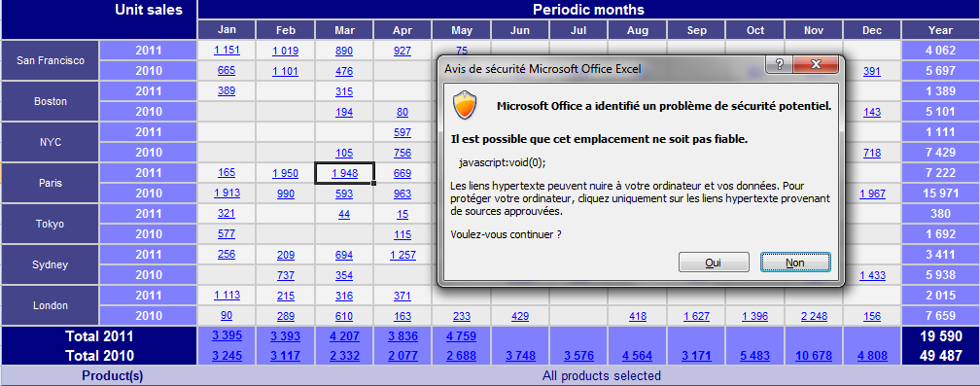Open London 2011 Jan link 1 113

(x=227, y=296)
